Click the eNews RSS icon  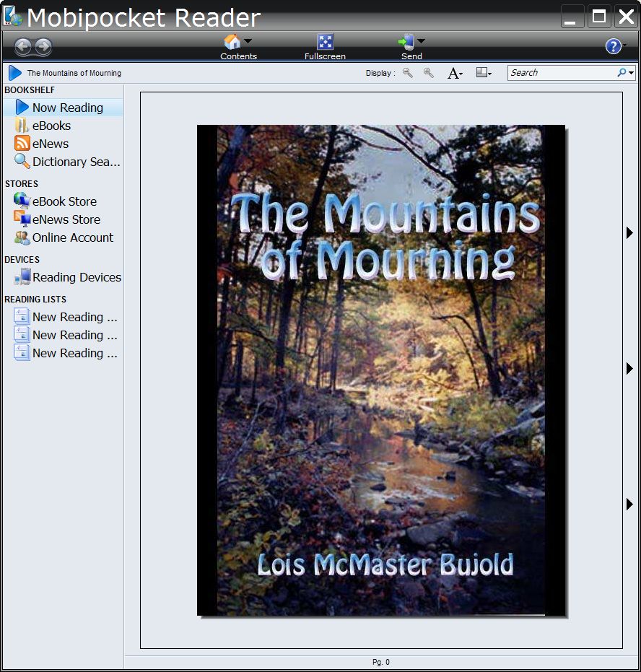click(22, 143)
